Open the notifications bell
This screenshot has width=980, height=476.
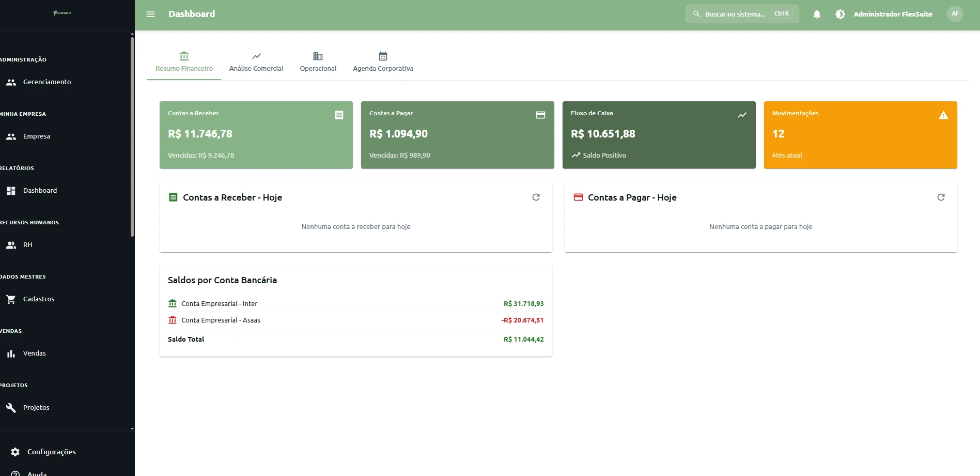tap(817, 14)
